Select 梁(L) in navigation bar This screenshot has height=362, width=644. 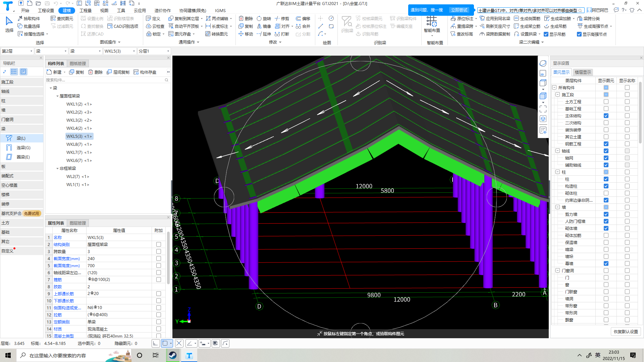click(x=21, y=138)
